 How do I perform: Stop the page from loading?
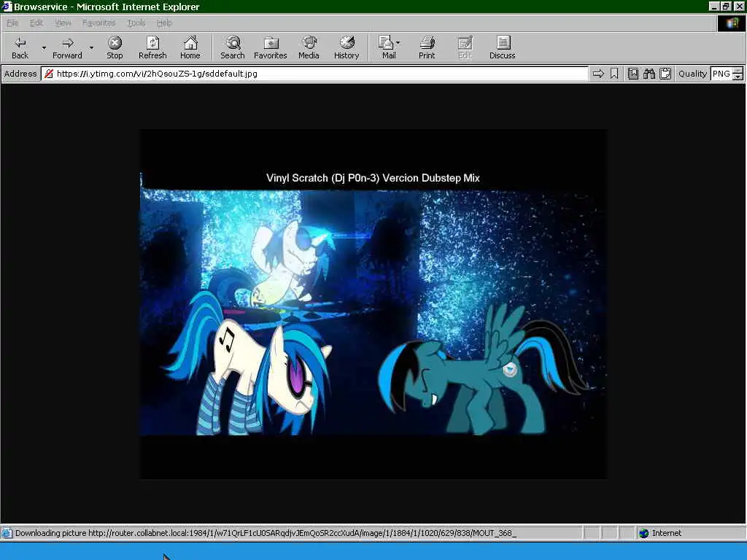(x=115, y=47)
